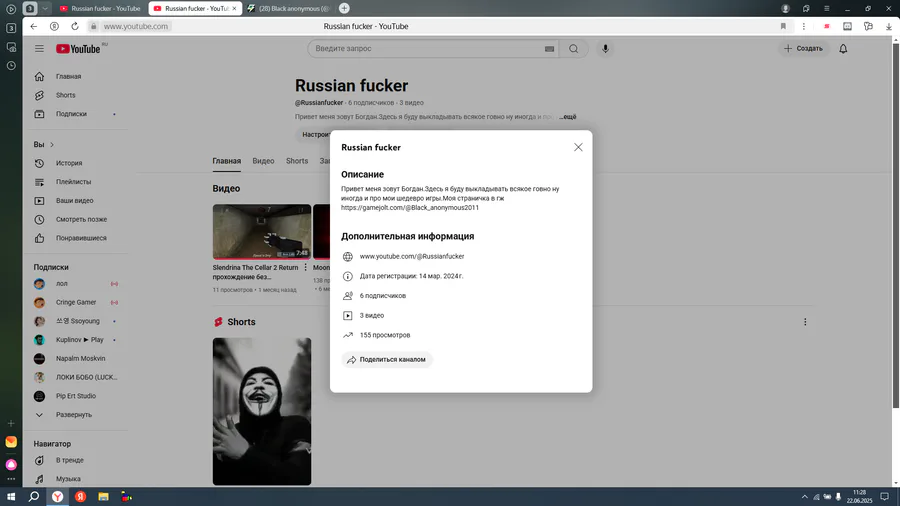Show hidden system tray icons
The image size is (900, 506).
pyautogui.click(x=804, y=497)
